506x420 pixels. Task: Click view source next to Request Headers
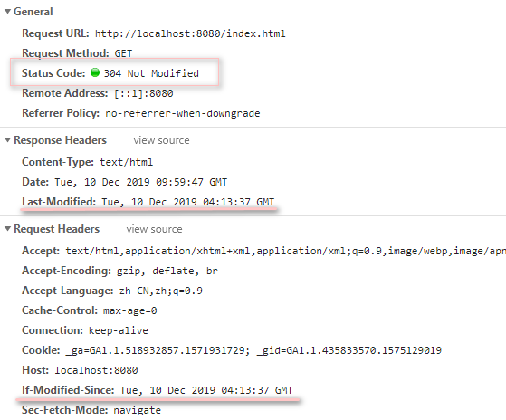point(154,229)
